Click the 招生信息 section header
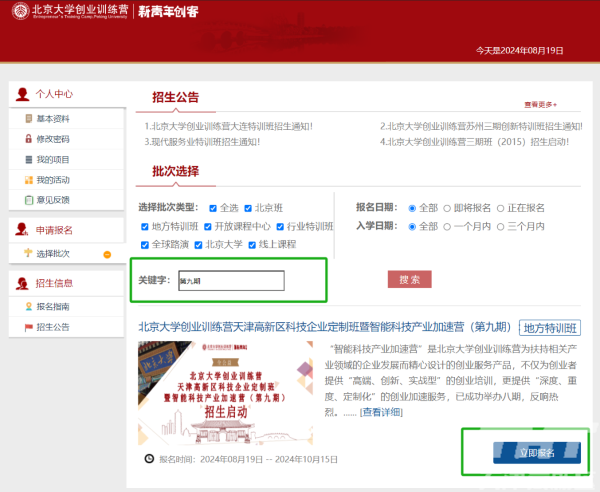600x492 pixels. [54, 283]
